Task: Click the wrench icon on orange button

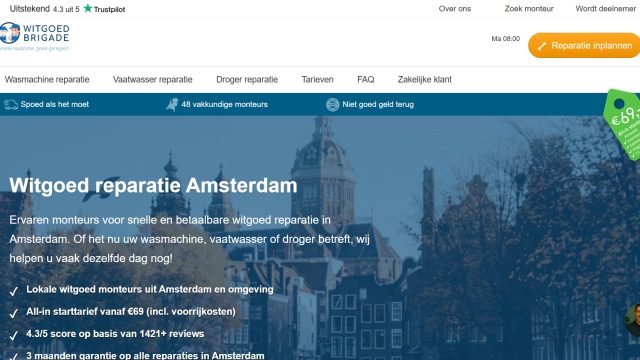Action: tap(542, 46)
